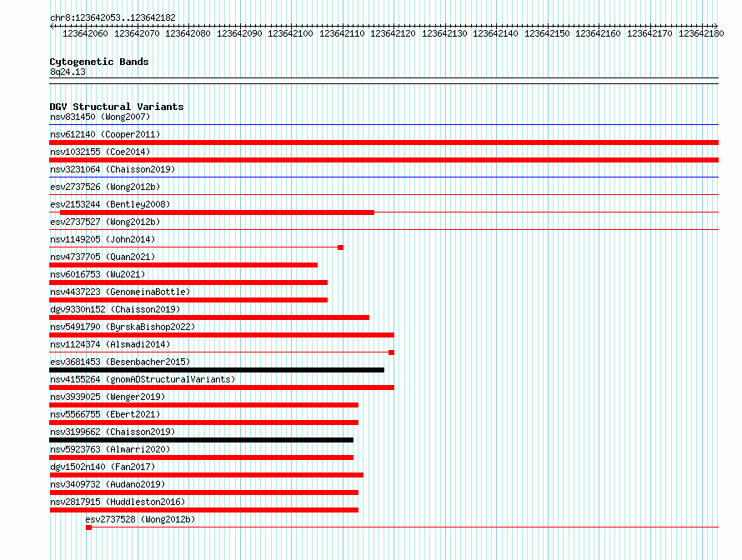
Task: Click the thick red bar of esv2153244
Action: tap(218, 212)
